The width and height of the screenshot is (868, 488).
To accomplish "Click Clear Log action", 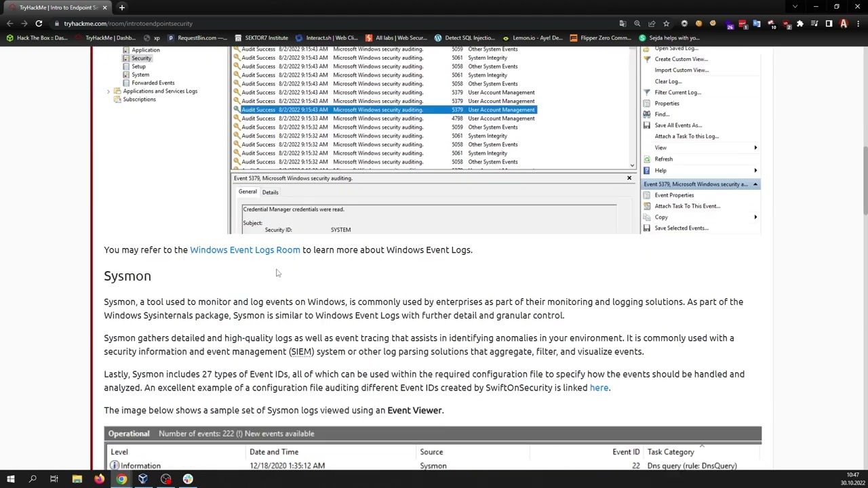I will [668, 81].
